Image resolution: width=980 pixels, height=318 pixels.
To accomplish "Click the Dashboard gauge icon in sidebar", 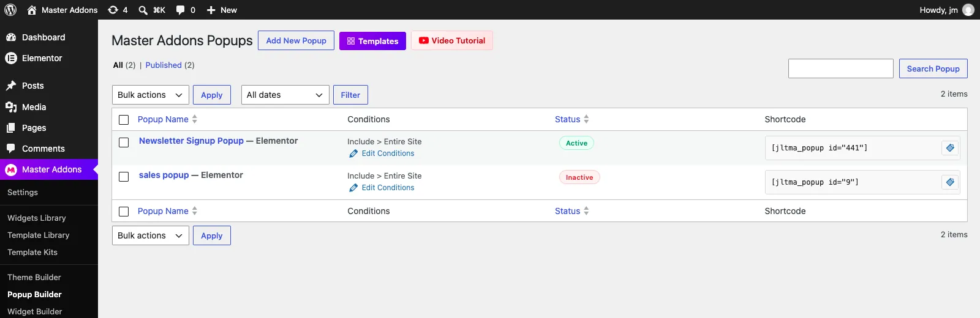I will point(11,37).
